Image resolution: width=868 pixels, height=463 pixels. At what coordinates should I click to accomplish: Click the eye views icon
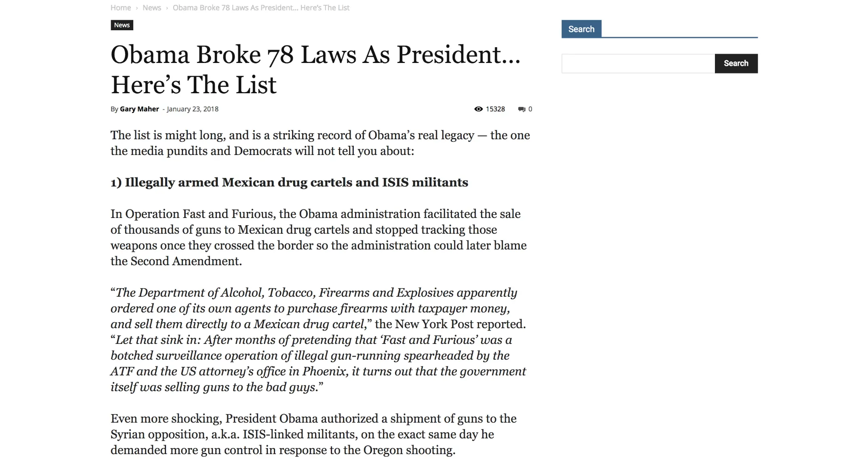coord(478,109)
